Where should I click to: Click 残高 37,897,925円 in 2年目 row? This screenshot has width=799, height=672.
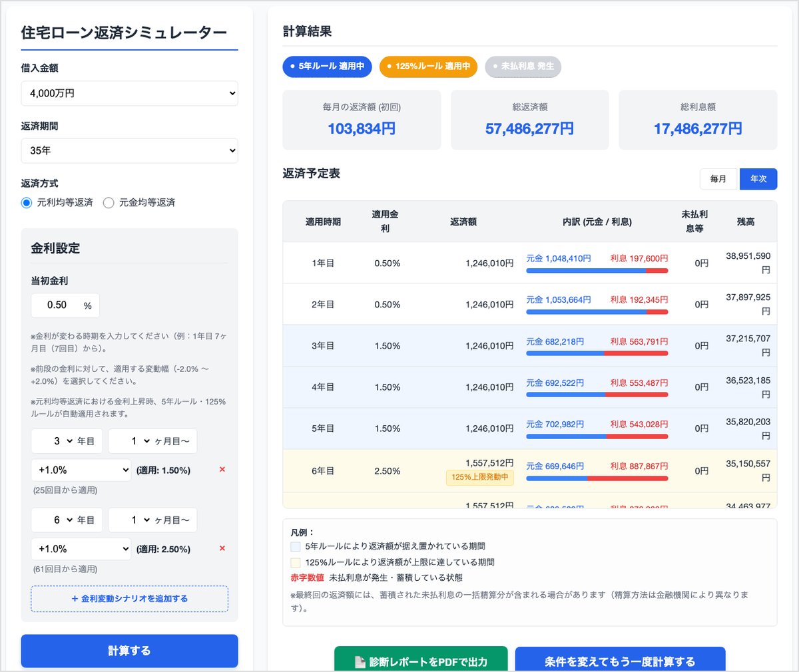(748, 304)
